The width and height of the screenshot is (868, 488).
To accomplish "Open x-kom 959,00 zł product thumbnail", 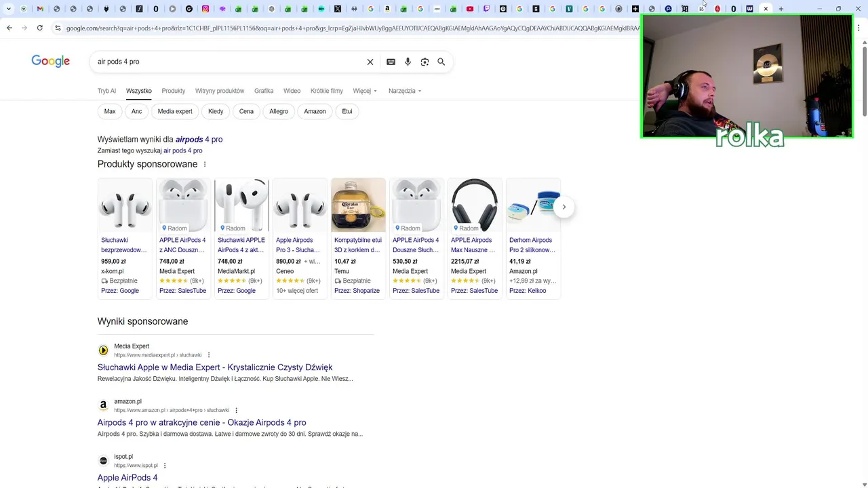I will click(125, 205).
